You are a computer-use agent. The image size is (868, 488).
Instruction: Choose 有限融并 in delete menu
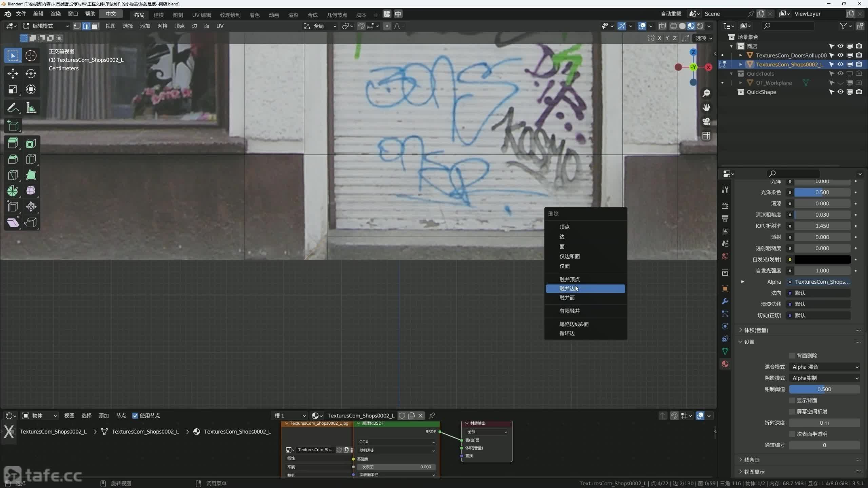pyautogui.click(x=585, y=311)
